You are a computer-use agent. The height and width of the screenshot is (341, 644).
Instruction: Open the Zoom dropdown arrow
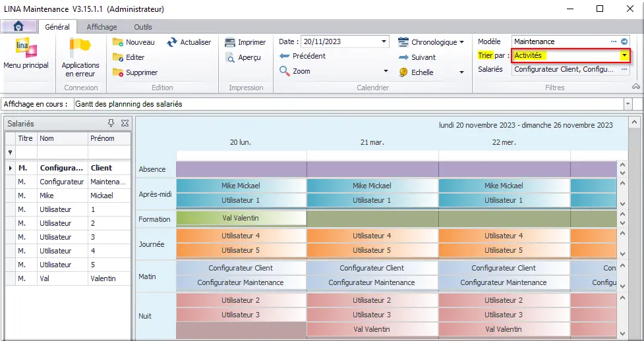(x=385, y=71)
